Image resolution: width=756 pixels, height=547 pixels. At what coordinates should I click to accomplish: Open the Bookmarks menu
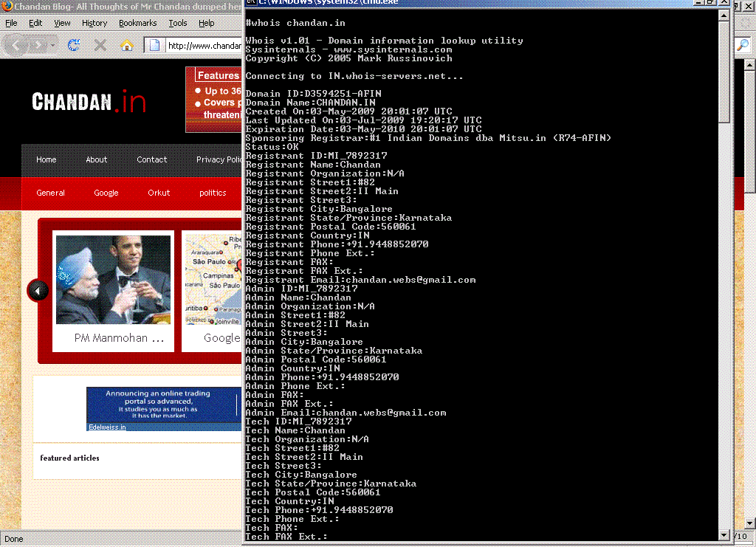(138, 23)
